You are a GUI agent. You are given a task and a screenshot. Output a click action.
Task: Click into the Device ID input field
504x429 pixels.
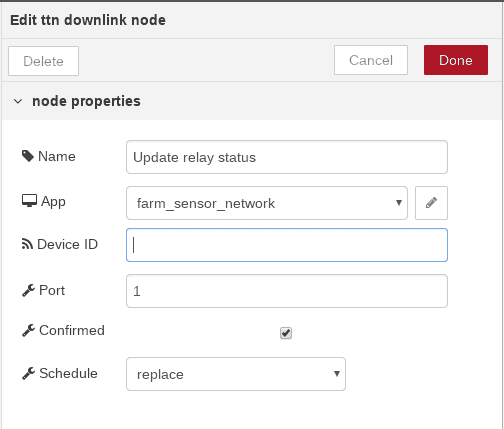click(x=287, y=245)
